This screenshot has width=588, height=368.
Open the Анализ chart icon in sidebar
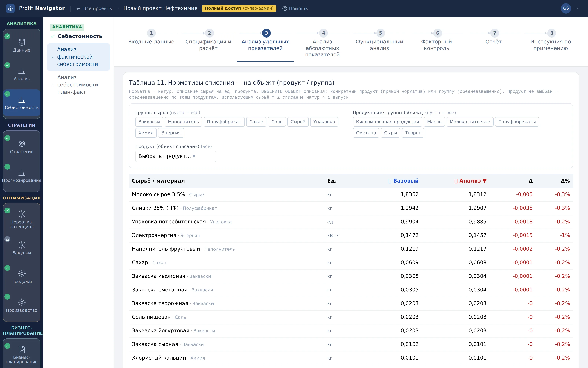pos(22,71)
